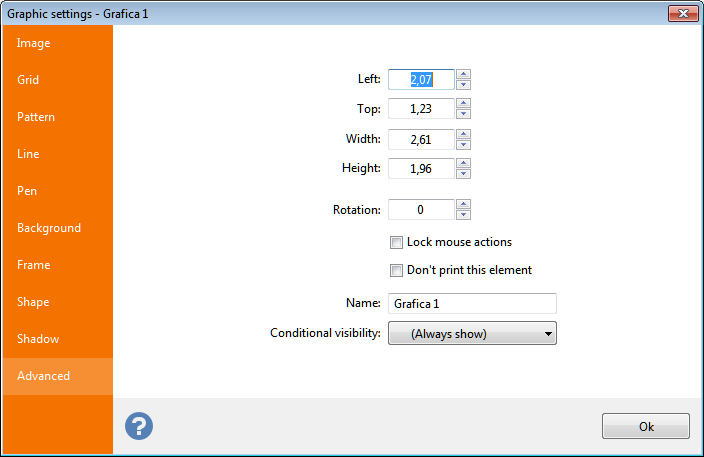The image size is (704, 457).
Task: Open the Background settings tab
Action: click(x=49, y=228)
